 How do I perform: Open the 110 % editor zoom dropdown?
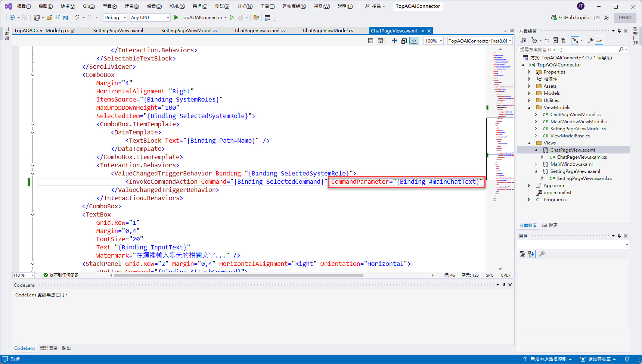click(23, 275)
